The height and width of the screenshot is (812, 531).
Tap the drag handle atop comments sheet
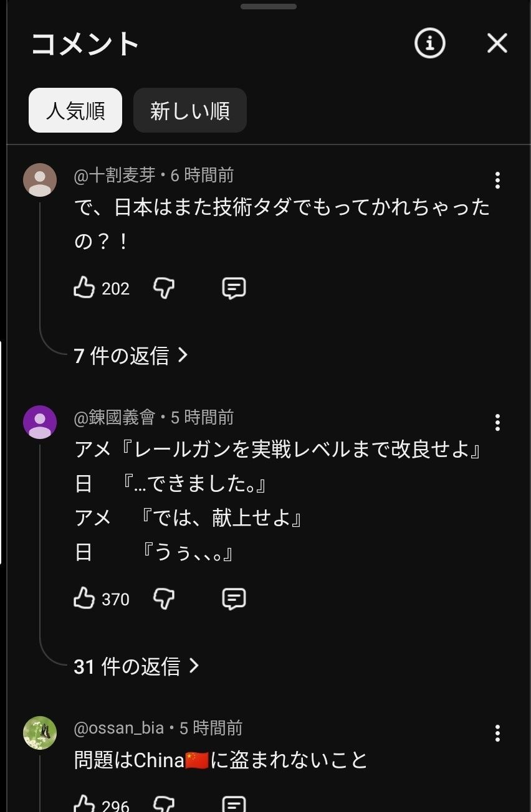click(x=269, y=7)
